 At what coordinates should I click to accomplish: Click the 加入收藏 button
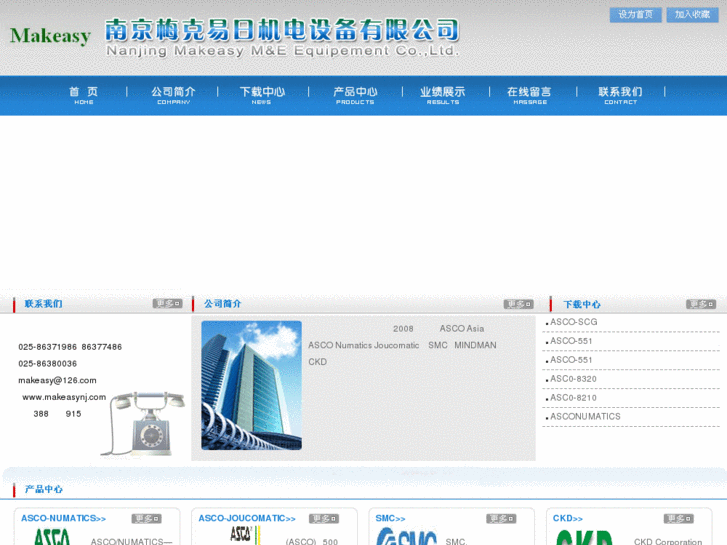click(x=692, y=15)
